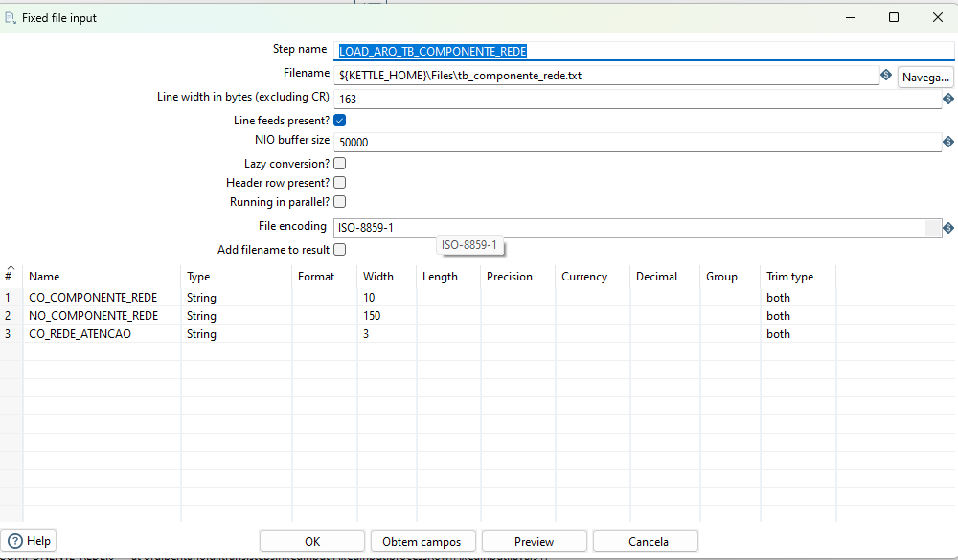Disable the Line feeds present checkbox

tap(340, 121)
